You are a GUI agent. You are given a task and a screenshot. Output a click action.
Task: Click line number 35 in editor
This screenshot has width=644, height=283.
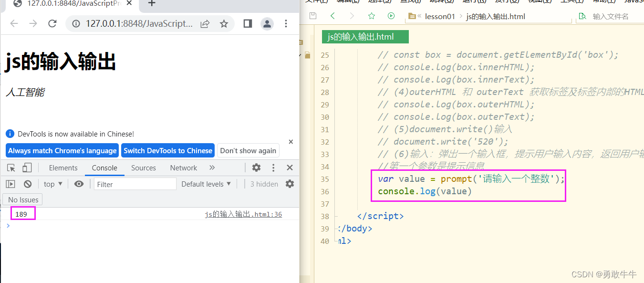click(x=325, y=179)
